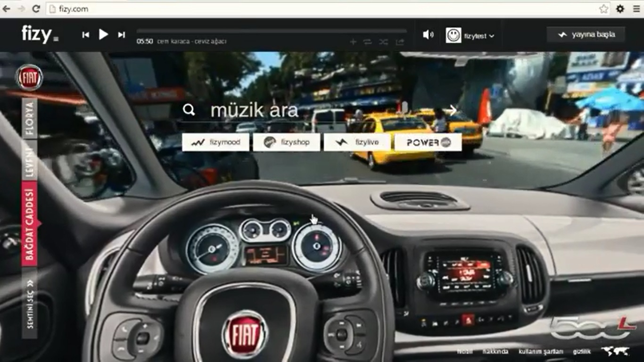644x362 pixels.
Task: Open the fizymood section
Action: [x=215, y=142]
